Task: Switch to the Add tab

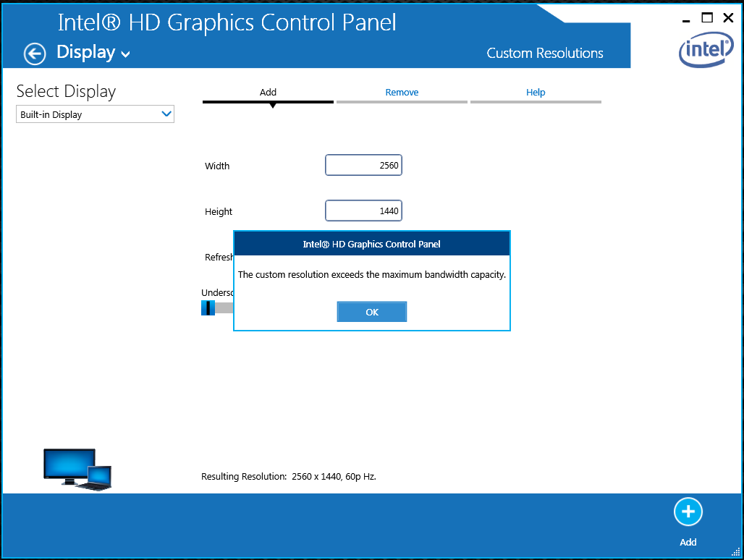Action: [x=268, y=93]
